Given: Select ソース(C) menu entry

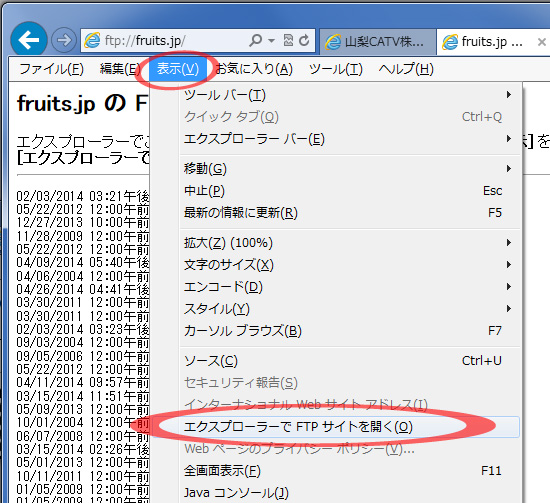Looking at the screenshot, I should 349,361.
